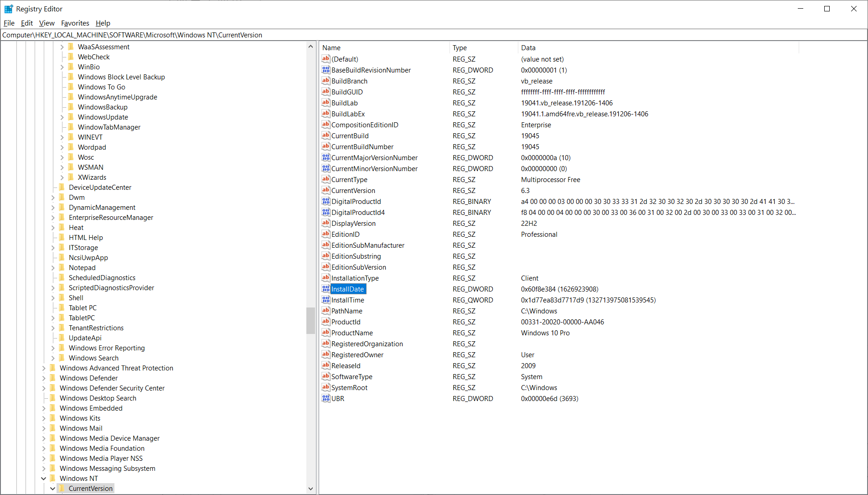
Task: Expand the Windows Error Reporting node
Action: pos(53,348)
